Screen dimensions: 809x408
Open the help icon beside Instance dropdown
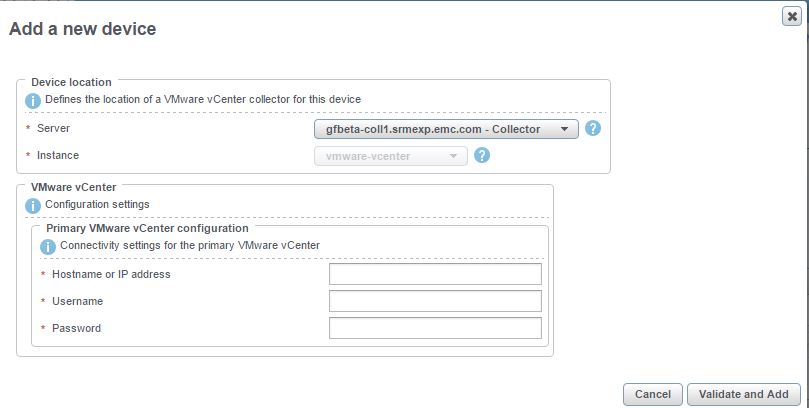point(482,155)
